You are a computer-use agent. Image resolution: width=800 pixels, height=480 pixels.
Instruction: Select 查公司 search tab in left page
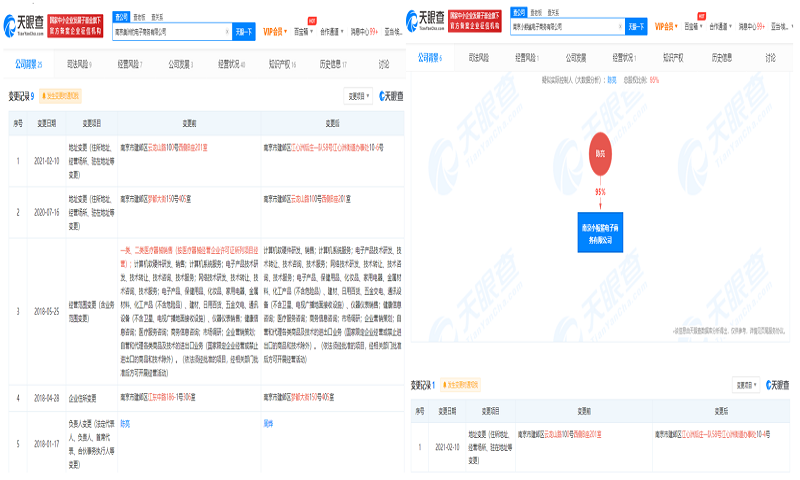[x=121, y=17]
